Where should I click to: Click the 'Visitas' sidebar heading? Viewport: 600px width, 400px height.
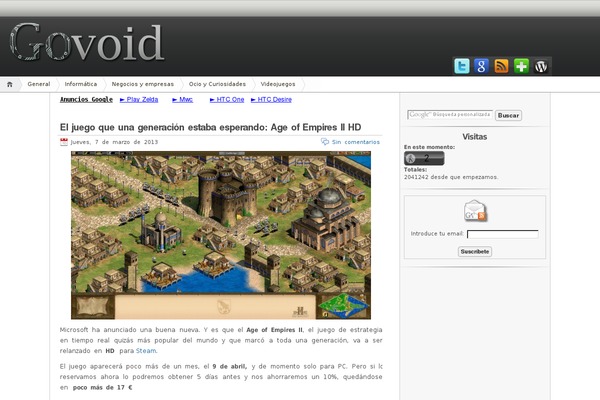(x=474, y=137)
